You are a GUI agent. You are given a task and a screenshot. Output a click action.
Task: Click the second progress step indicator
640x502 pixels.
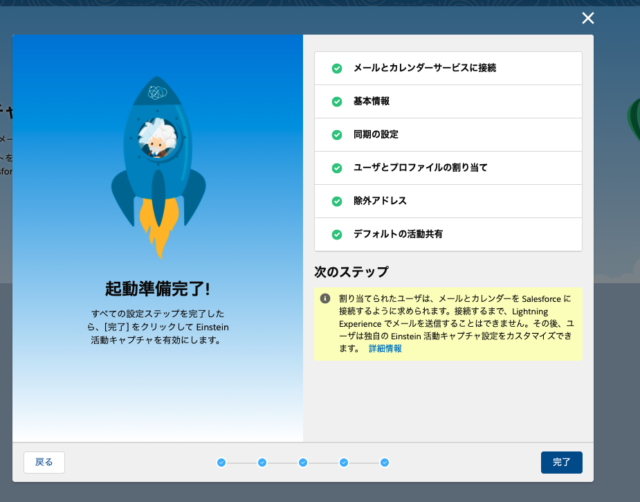[262, 462]
